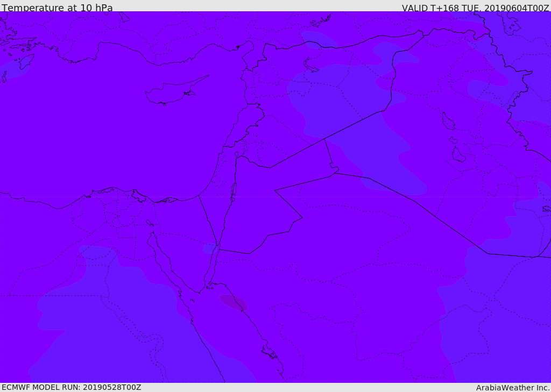Click the 'Temperature at 10 hPa' title text
This screenshot has width=551, height=392.
pyautogui.click(x=57, y=8)
